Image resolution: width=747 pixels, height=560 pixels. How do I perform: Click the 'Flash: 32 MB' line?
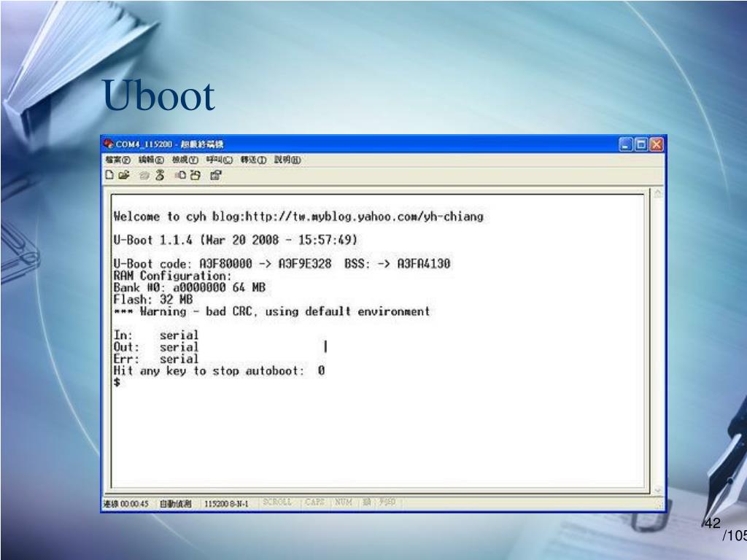coord(153,300)
